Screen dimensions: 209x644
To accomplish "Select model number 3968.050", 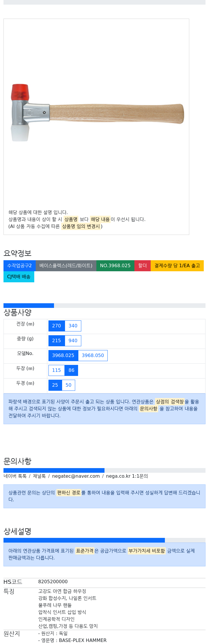I will pos(93,356).
